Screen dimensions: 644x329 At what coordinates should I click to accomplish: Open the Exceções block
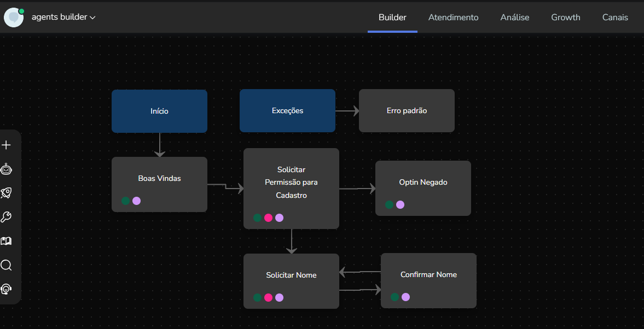287,111
